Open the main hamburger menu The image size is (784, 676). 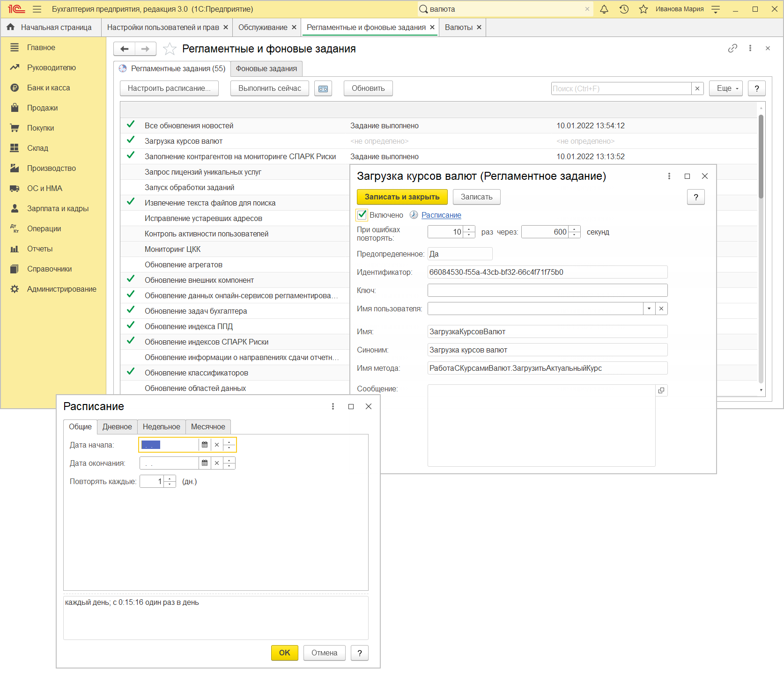(37, 9)
